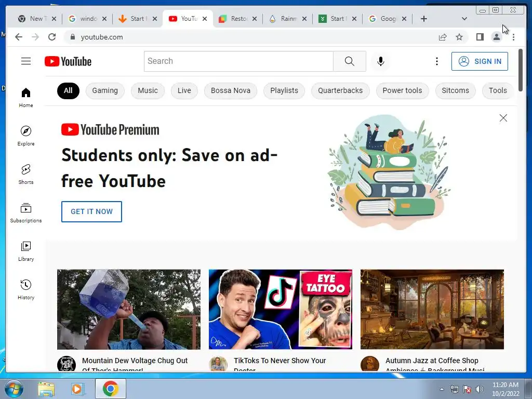Select the Quarterbacks filter chip
The height and width of the screenshot is (399, 532).
tap(340, 90)
